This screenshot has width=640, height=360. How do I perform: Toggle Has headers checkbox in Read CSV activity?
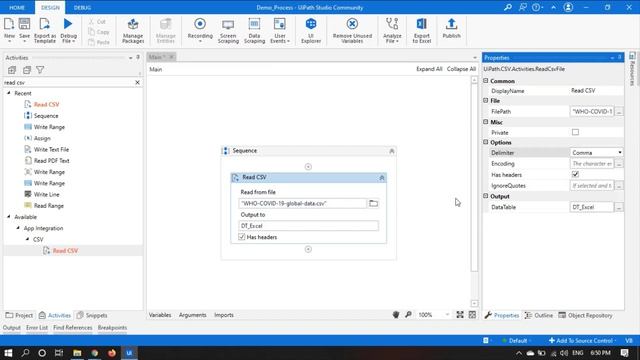coord(242,237)
